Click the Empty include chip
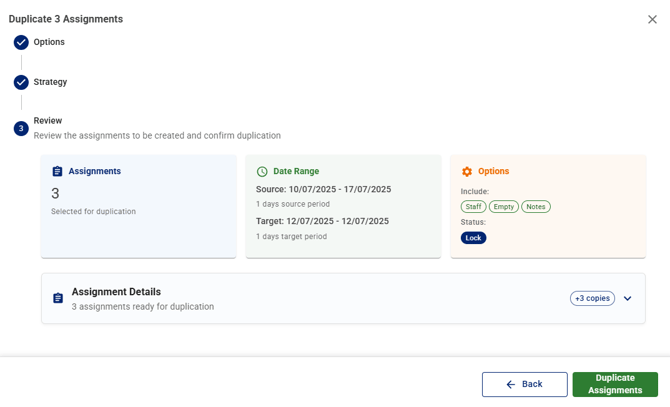The image size is (670, 407). pyautogui.click(x=504, y=207)
